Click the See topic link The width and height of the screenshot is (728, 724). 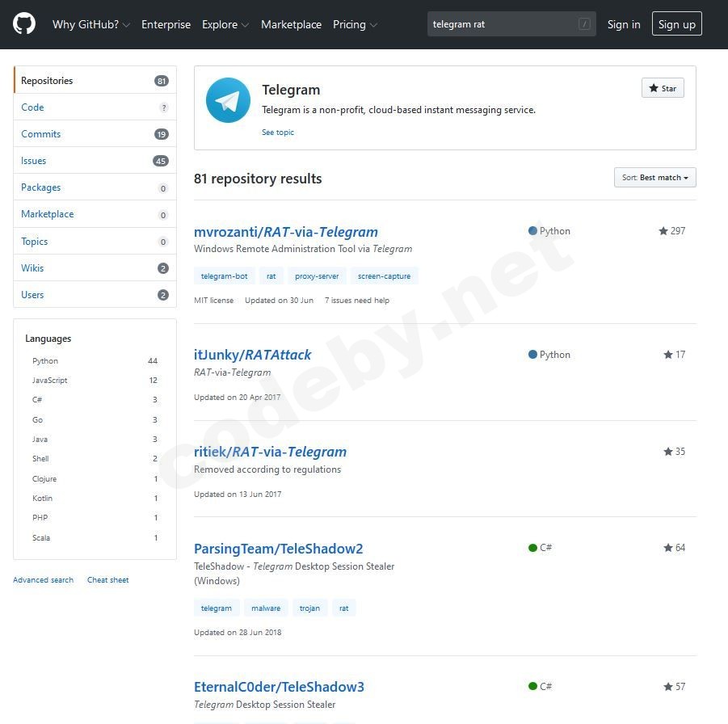278,133
